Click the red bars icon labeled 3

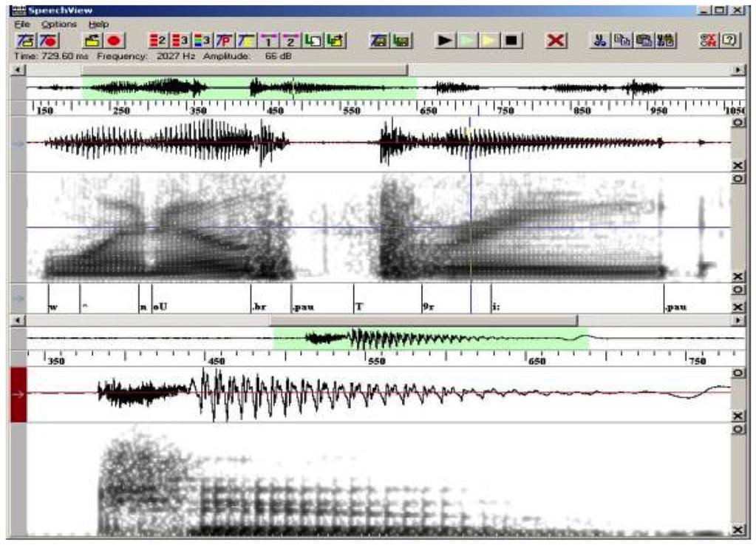[x=180, y=41]
